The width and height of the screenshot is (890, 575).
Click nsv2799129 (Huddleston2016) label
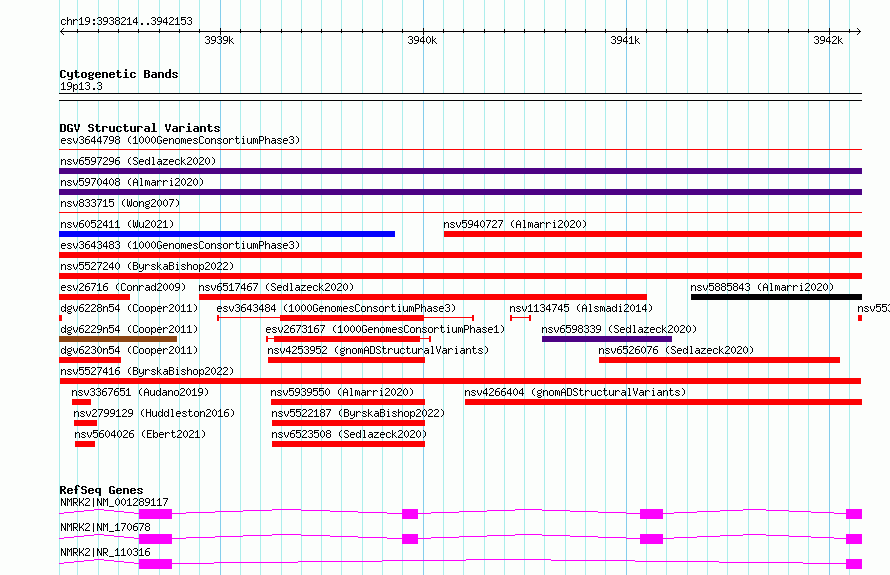(x=154, y=413)
